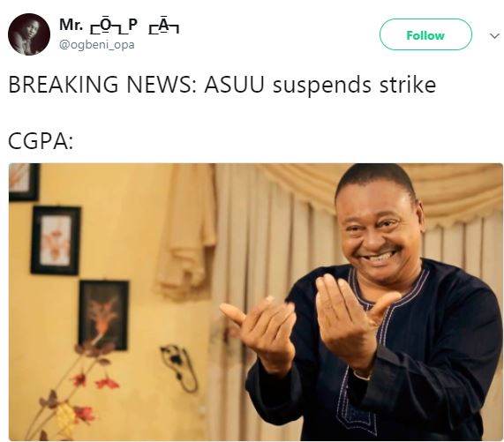Open the round profile avatar photo
Screen dimensions: 504x442
(x=29, y=34)
